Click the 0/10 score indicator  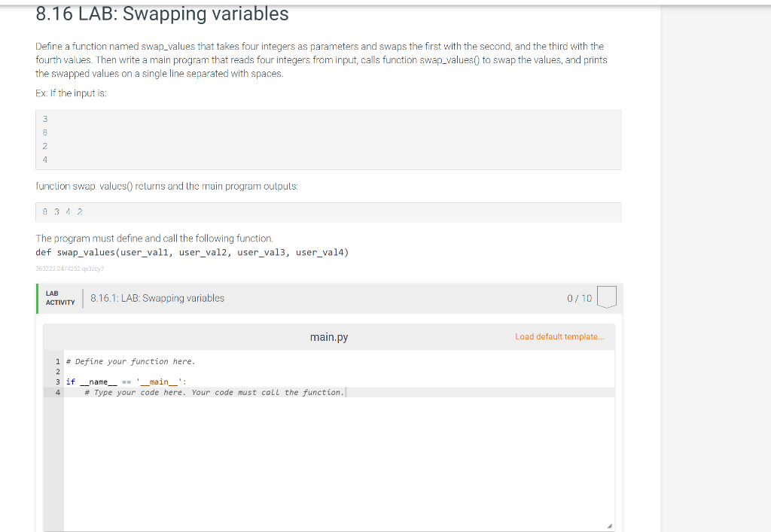point(580,297)
